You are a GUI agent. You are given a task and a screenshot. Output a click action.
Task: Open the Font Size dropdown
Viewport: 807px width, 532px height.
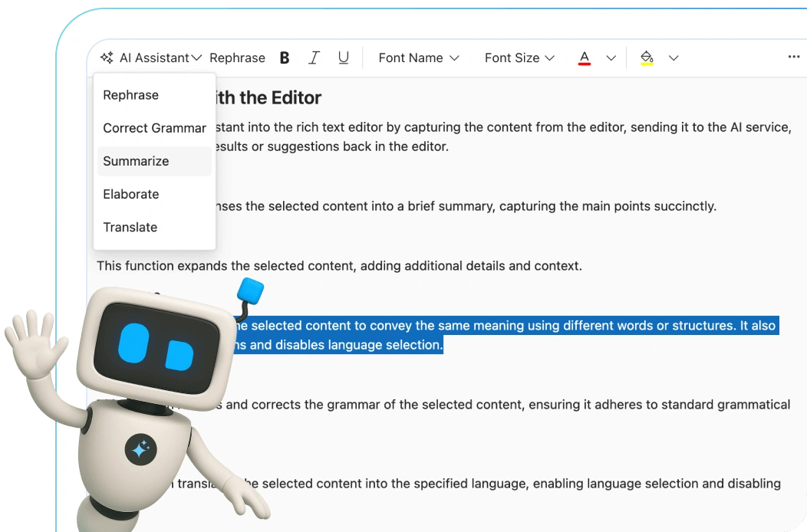(x=519, y=57)
